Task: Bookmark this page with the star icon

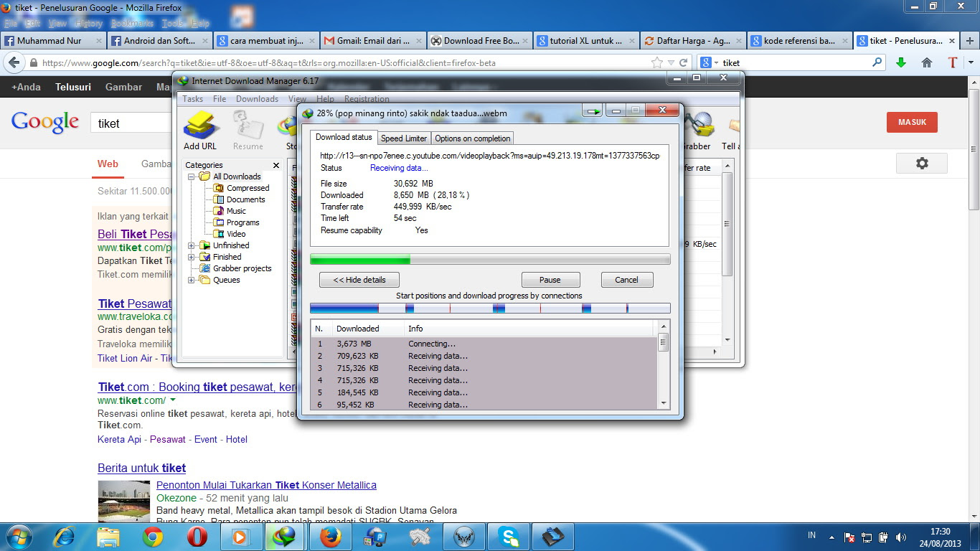Action: [x=657, y=62]
